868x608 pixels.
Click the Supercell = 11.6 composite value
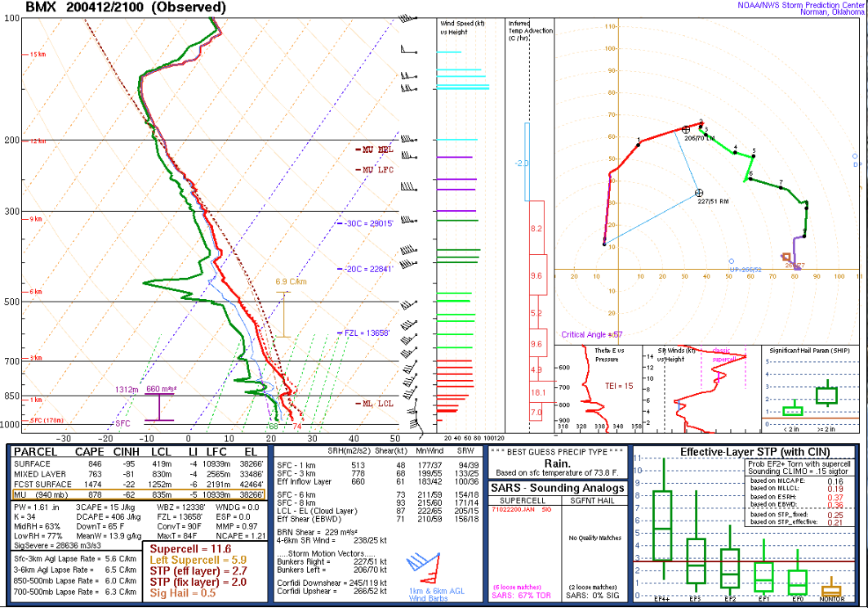point(190,548)
